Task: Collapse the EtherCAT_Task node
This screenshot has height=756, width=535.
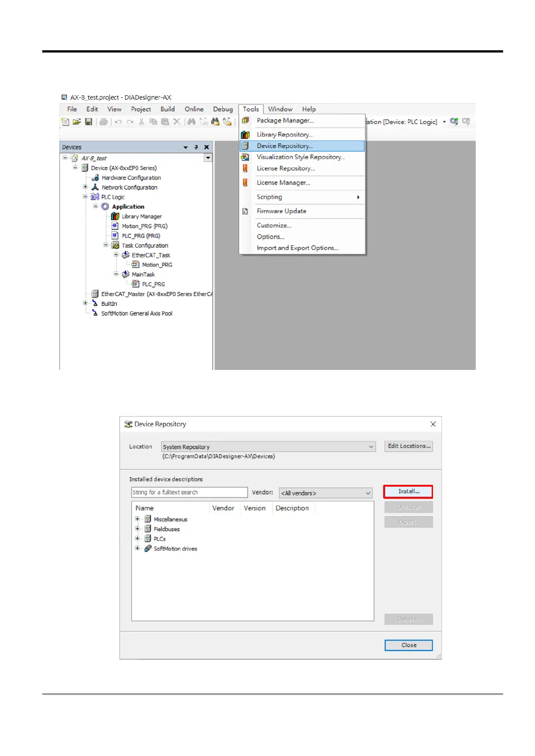Action: pyautogui.click(x=116, y=255)
